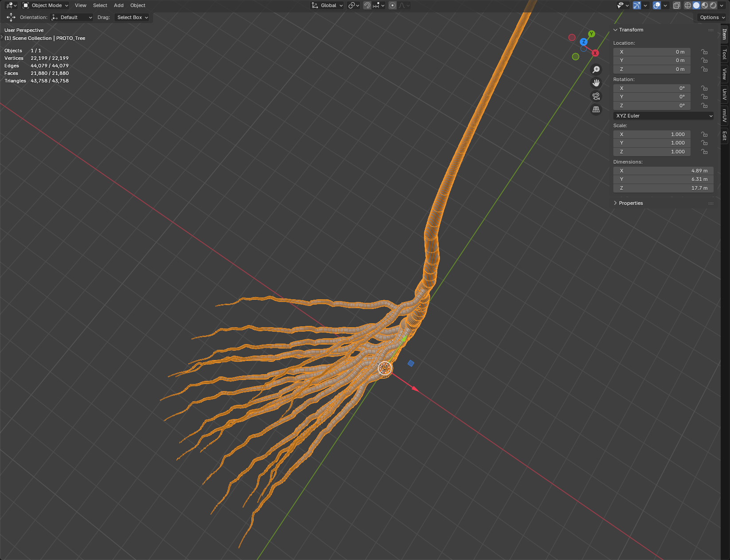Toggle X-ray mode in the header
The width and height of the screenshot is (730, 560).
click(677, 5)
